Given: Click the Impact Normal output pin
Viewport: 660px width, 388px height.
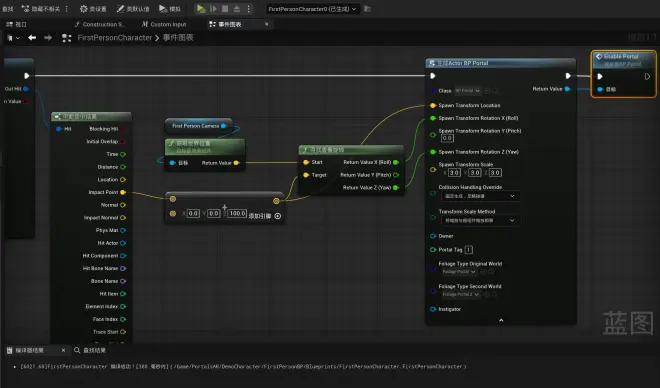Looking at the screenshot, I should [123, 218].
